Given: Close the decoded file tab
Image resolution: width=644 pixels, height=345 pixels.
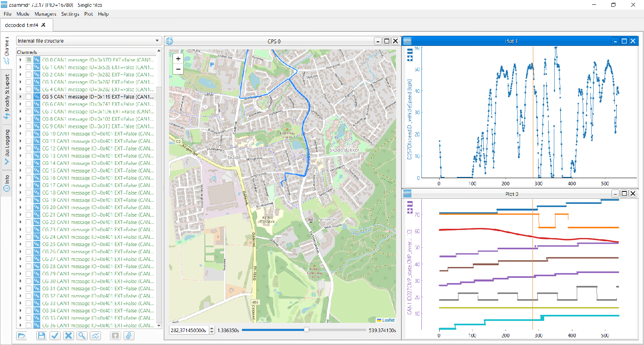Looking at the screenshot, I should pyautogui.click(x=43, y=25).
